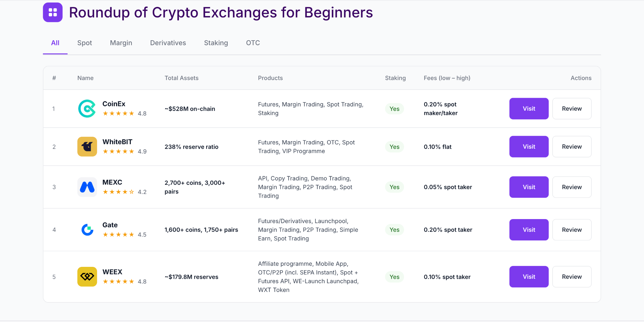The height and width of the screenshot is (325, 644).
Task: Click the MEXC exchange name
Action: click(x=112, y=182)
